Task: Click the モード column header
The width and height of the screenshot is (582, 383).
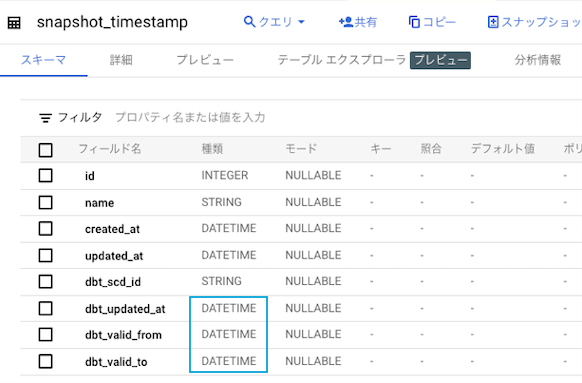Action: [301, 149]
